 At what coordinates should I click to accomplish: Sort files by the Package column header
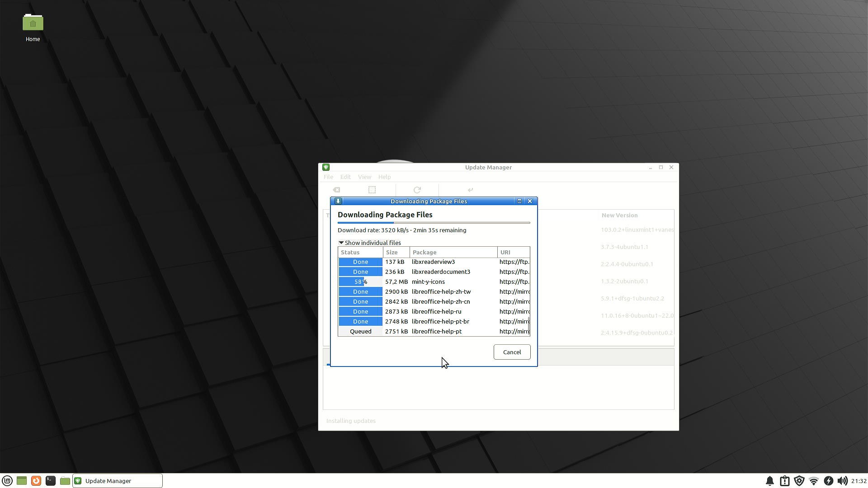453,252
